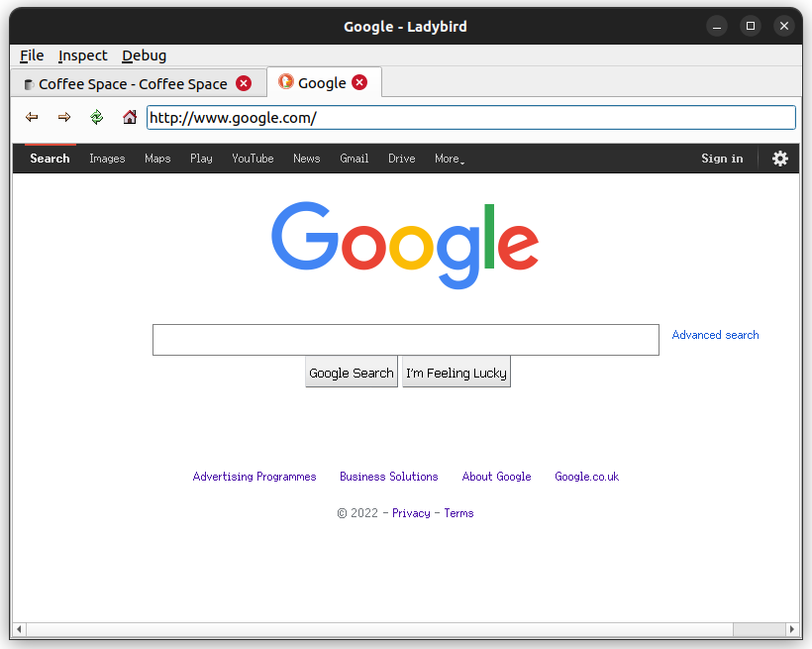Click the Google logo image

point(405,245)
